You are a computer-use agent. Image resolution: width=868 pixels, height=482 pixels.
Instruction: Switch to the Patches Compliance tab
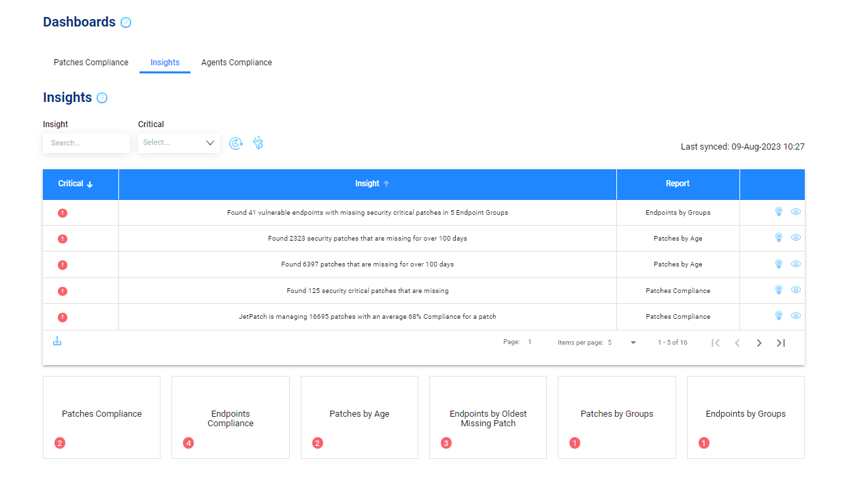pos(91,63)
